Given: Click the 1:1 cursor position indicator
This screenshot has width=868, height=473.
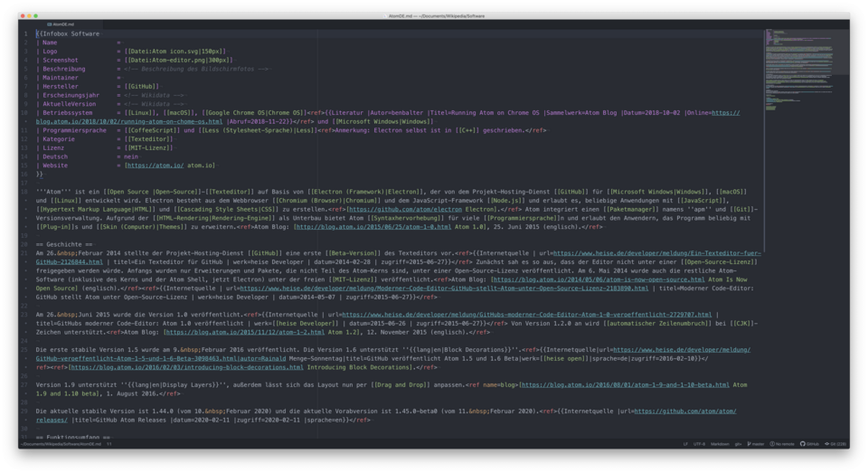Looking at the screenshot, I should (x=109, y=444).
